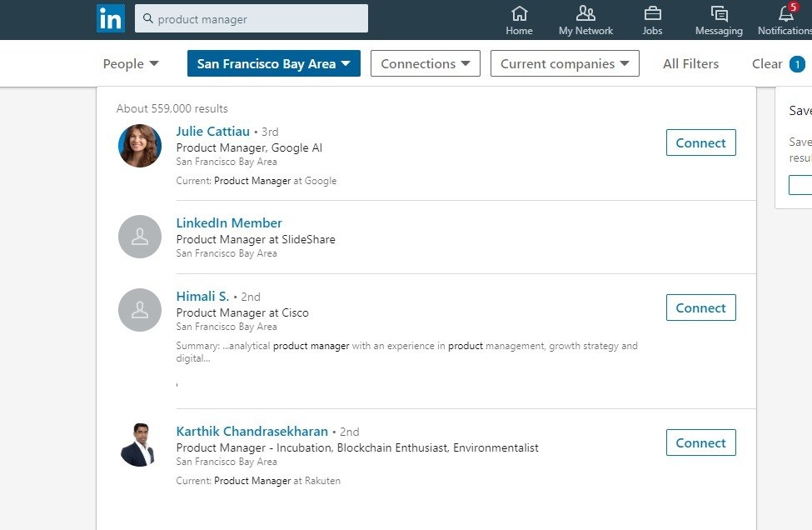
Task: Open All Filters
Action: (x=690, y=63)
